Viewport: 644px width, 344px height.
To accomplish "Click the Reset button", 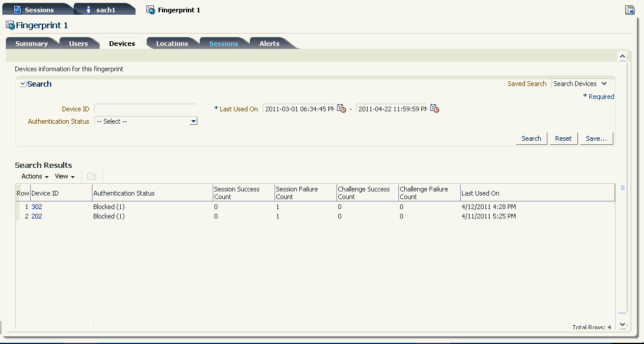I will click(563, 139).
